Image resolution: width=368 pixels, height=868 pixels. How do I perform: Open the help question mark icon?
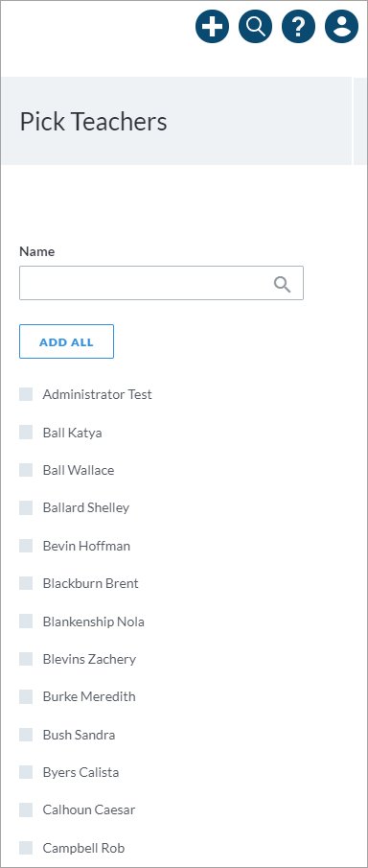(299, 26)
